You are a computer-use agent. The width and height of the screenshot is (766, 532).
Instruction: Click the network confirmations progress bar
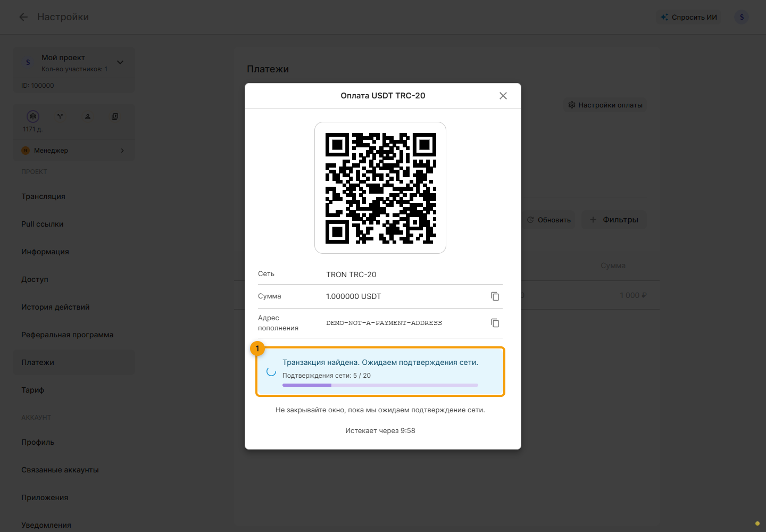380,385
